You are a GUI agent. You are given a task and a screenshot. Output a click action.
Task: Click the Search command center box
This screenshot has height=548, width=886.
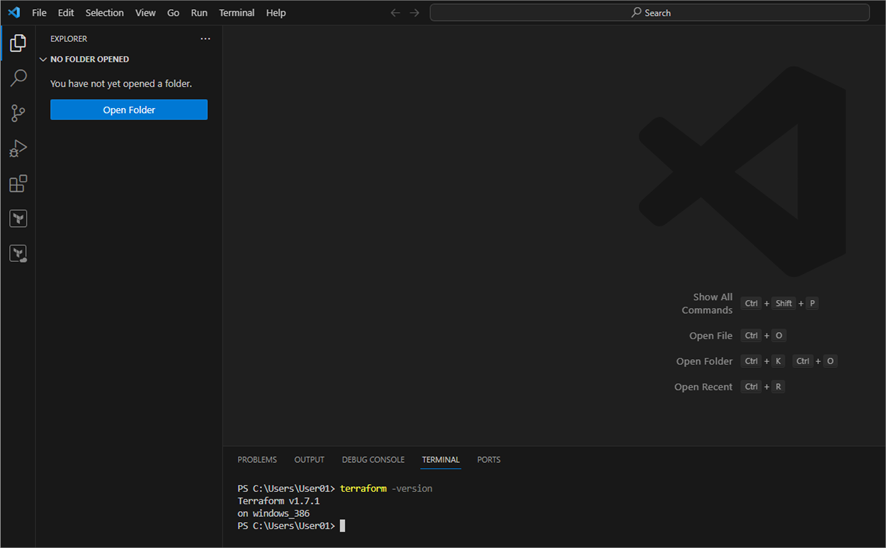click(650, 12)
